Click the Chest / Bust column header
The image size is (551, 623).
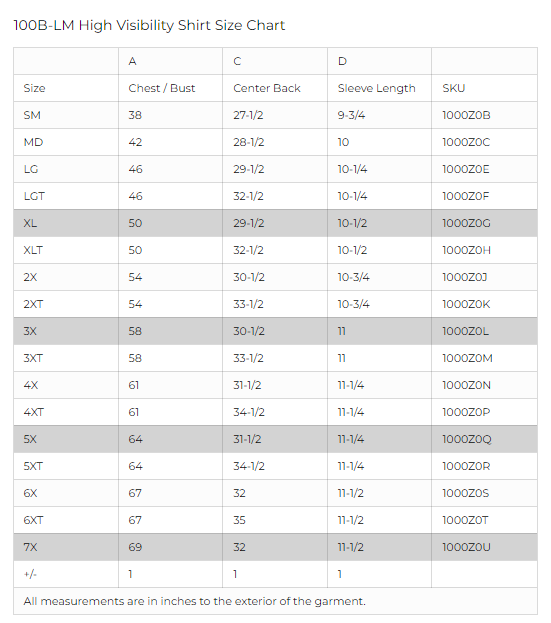(x=161, y=88)
